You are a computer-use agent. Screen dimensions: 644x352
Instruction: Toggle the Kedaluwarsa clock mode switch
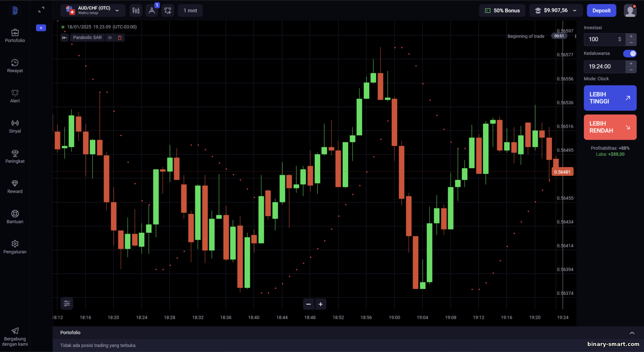click(630, 54)
